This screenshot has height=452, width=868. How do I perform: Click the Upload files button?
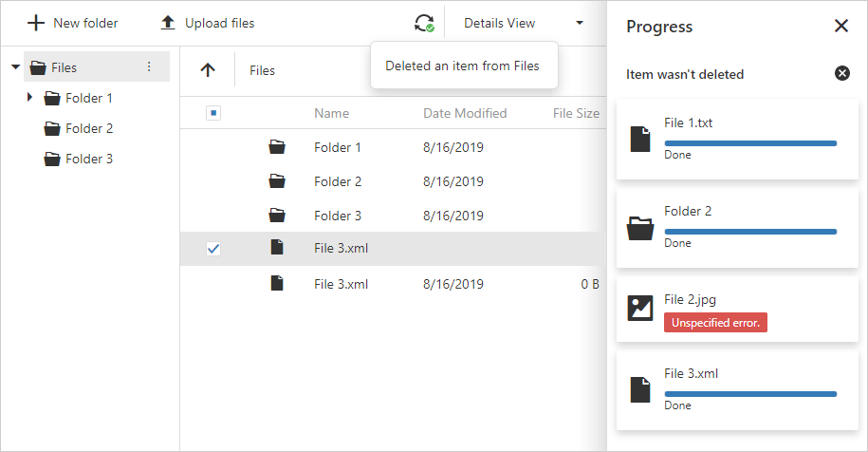pyautogui.click(x=207, y=23)
